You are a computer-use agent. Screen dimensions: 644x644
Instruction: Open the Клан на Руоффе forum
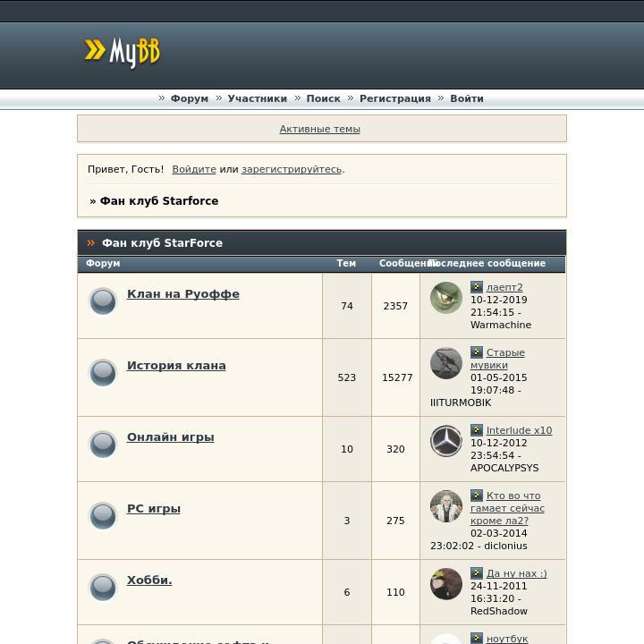pyautogui.click(x=183, y=294)
